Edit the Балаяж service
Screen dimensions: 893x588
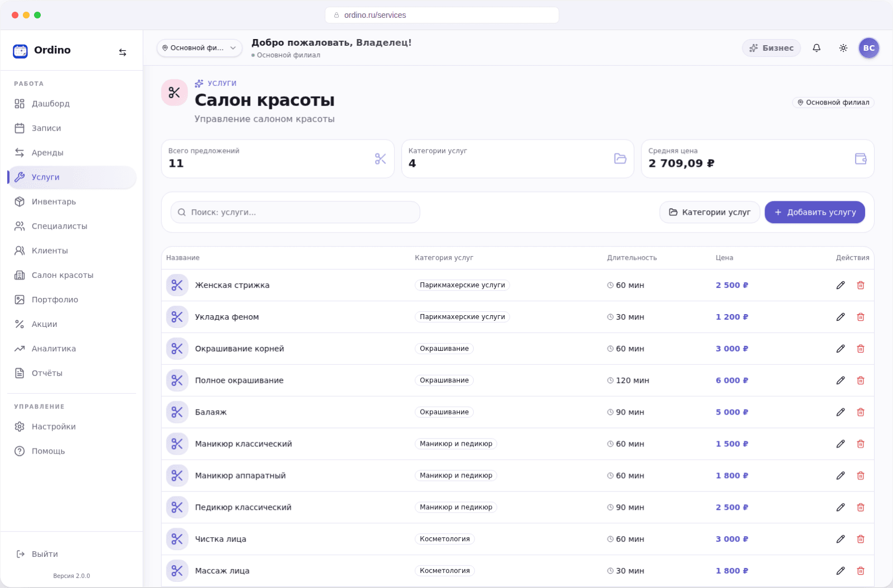pyautogui.click(x=841, y=412)
